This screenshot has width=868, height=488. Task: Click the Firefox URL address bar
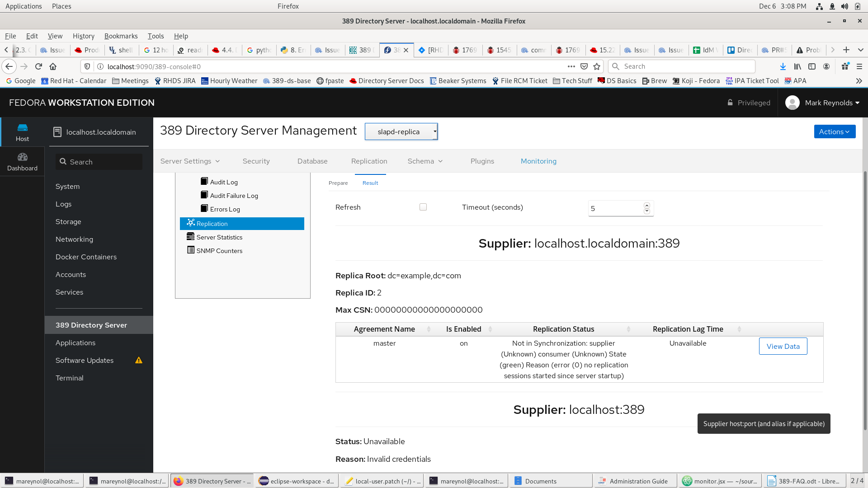point(335,66)
